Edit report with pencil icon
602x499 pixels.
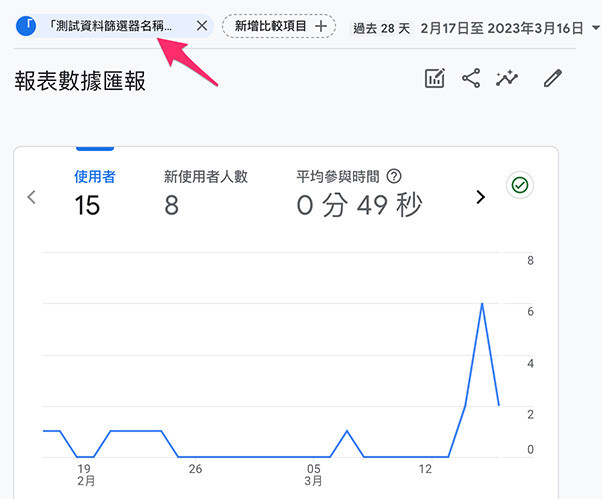tap(553, 78)
